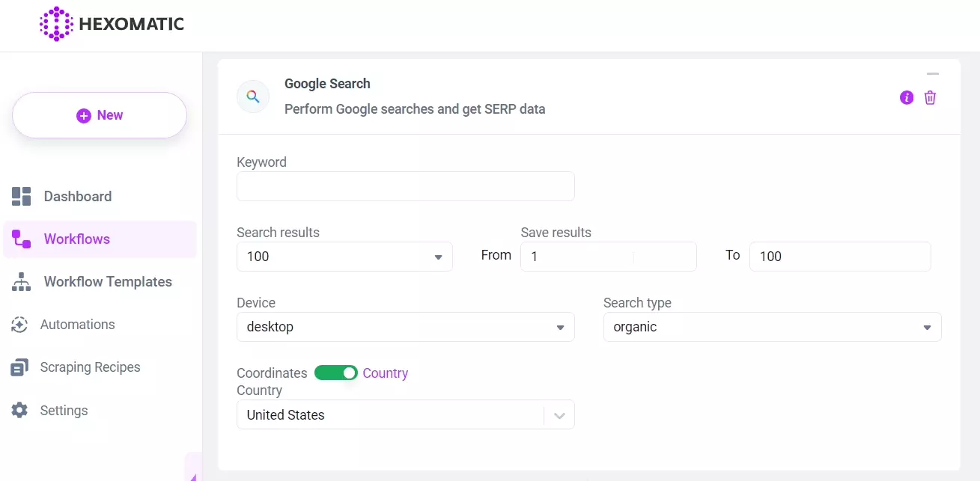The image size is (980, 481).
Task: Click the New workflow button
Action: [99, 114]
